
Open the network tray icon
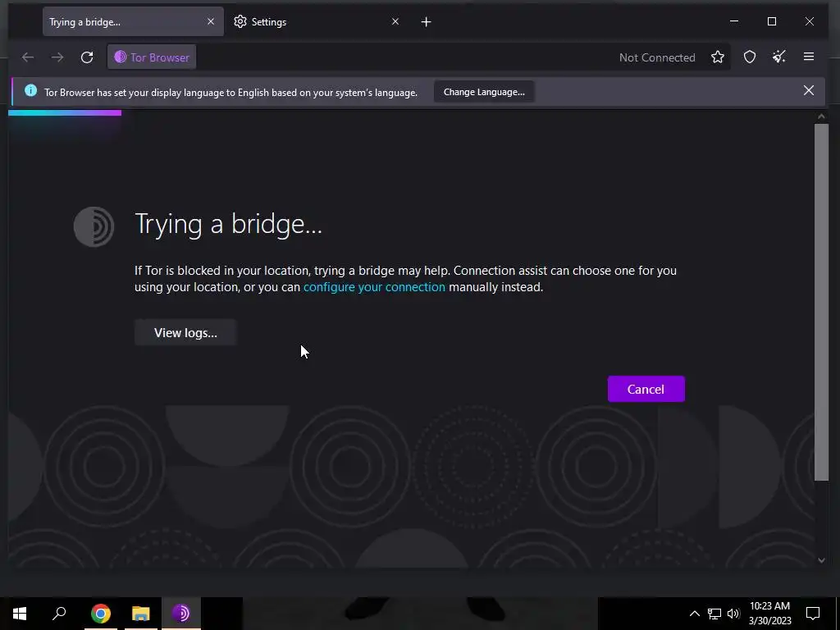click(x=714, y=614)
